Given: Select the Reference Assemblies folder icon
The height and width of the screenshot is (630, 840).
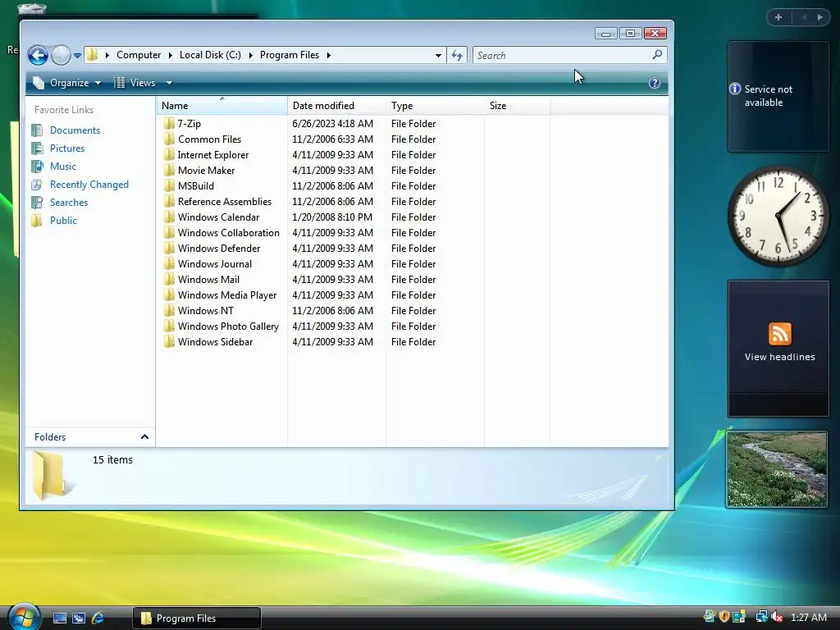Looking at the screenshot, I should point(169,201).
